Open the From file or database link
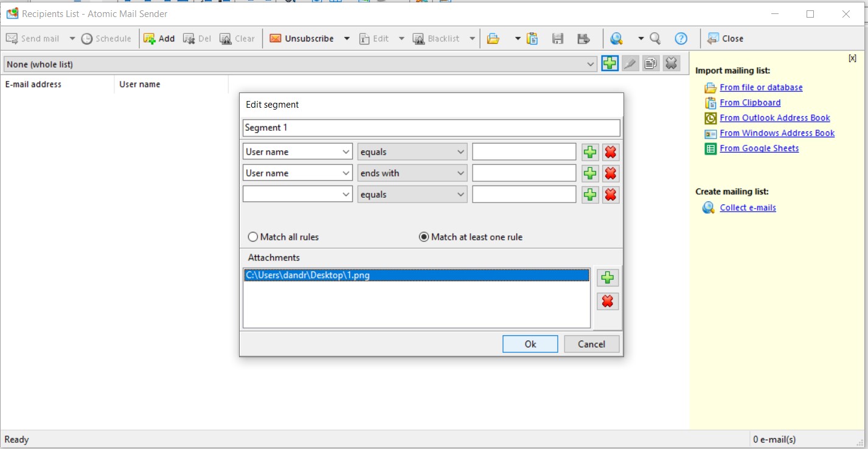868x449 pixels. point(761,88)
